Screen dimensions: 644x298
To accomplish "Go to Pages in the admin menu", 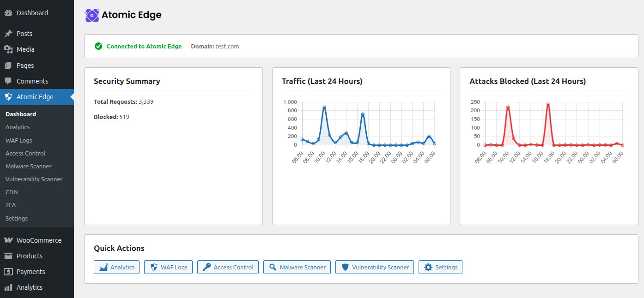I will 37,66.
